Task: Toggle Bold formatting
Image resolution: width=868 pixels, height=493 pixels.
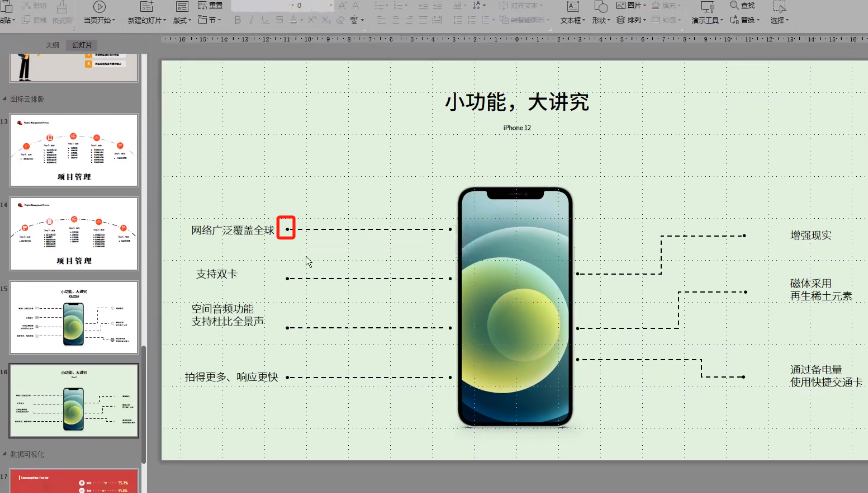Action: point(237,20)
